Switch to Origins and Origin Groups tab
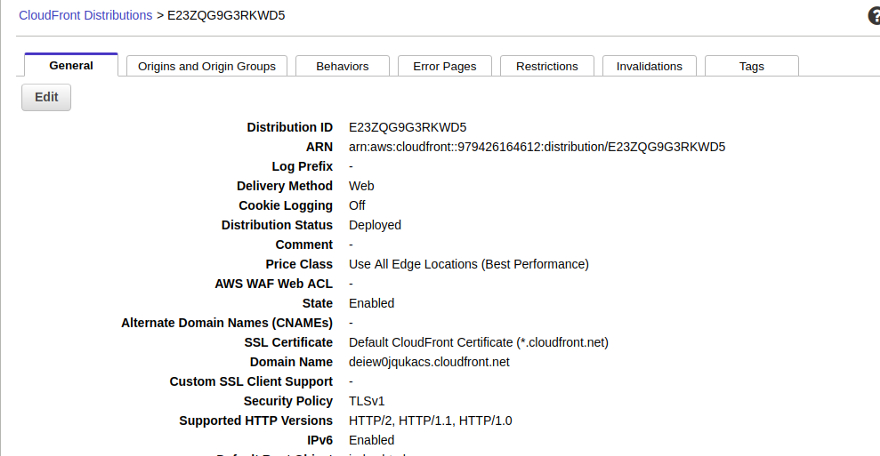The width and height of the screenshot is (880, 456). tap(207, 67)
